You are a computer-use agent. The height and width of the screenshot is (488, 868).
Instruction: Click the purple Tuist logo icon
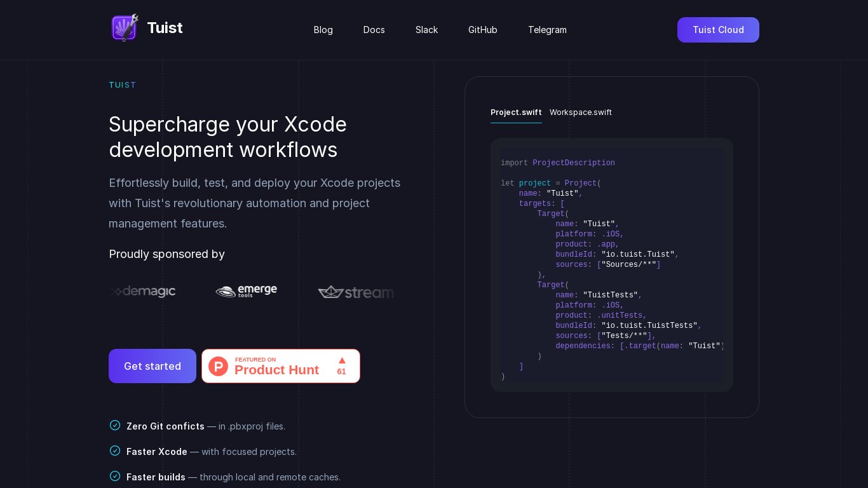(x=125, y=28)
